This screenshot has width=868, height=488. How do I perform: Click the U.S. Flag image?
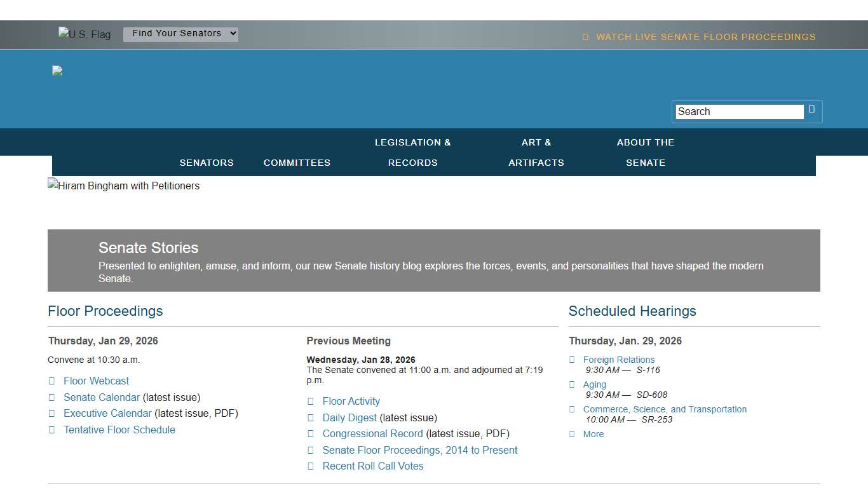click(85, 34)
